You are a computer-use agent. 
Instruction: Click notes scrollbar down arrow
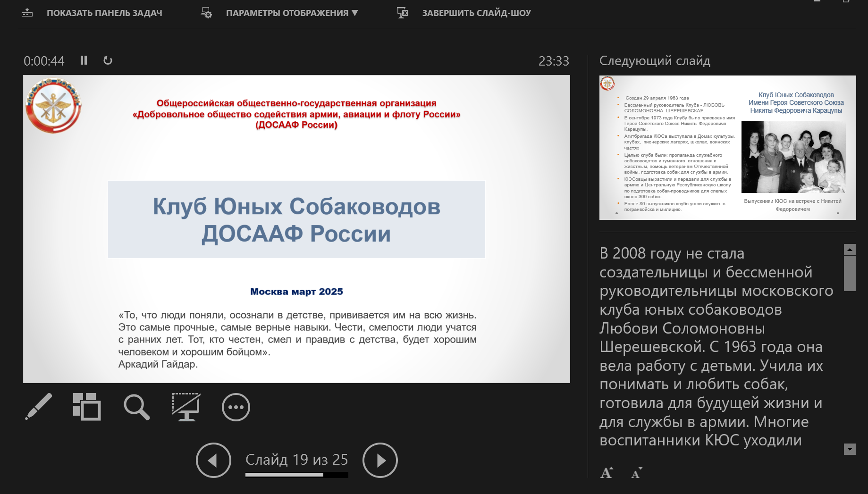850,449
